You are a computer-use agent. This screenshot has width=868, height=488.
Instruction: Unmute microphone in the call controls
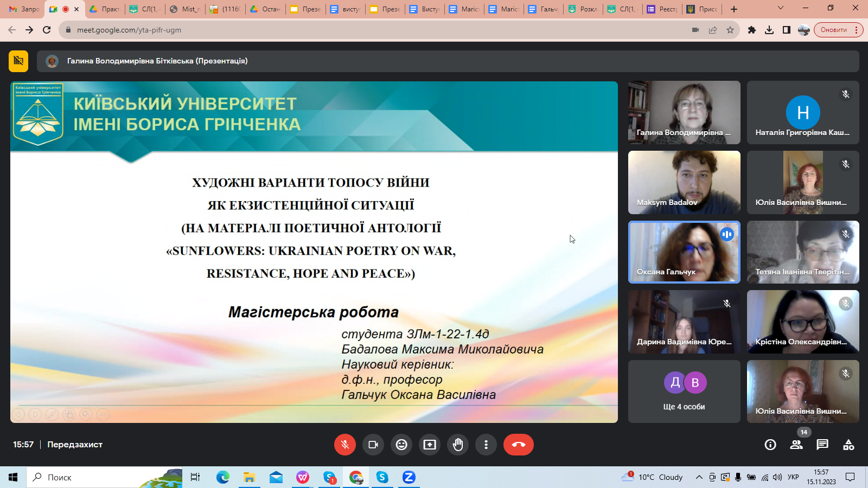(x=344, y=445)
